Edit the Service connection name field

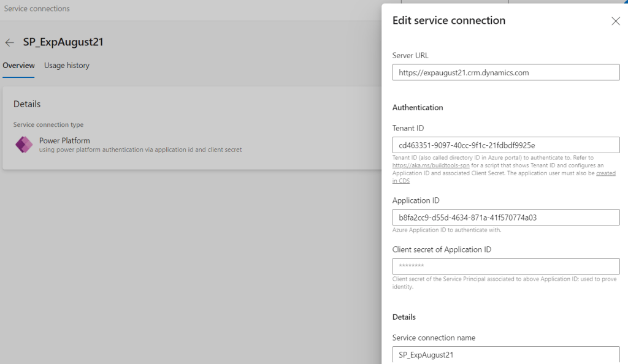tap(505, 355)
